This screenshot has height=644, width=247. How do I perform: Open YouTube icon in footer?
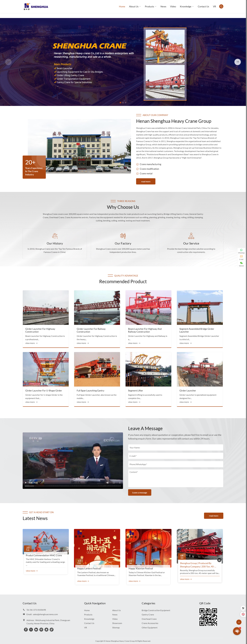click(x=46, y=629)
